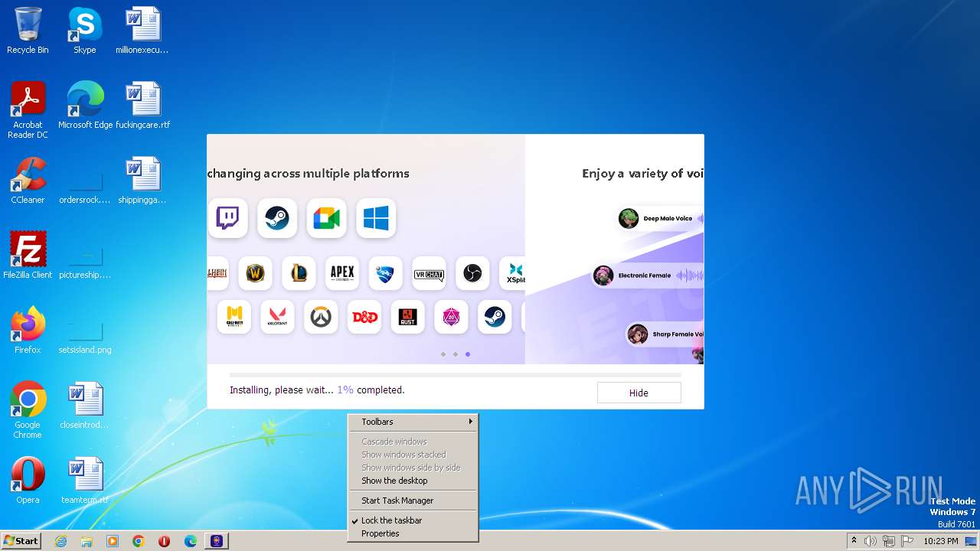The image size is (980, 551).
Task: Click the D&D icon
Action: (x=364, y=317)
